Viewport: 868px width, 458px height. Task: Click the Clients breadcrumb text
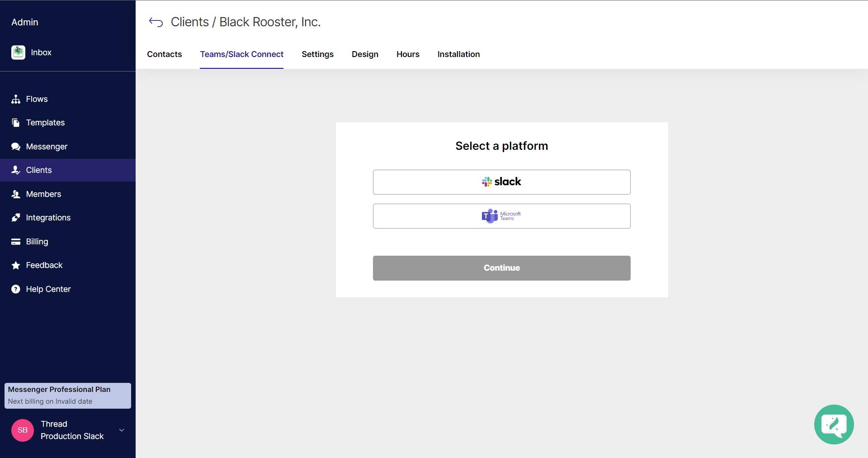point(190,22)
